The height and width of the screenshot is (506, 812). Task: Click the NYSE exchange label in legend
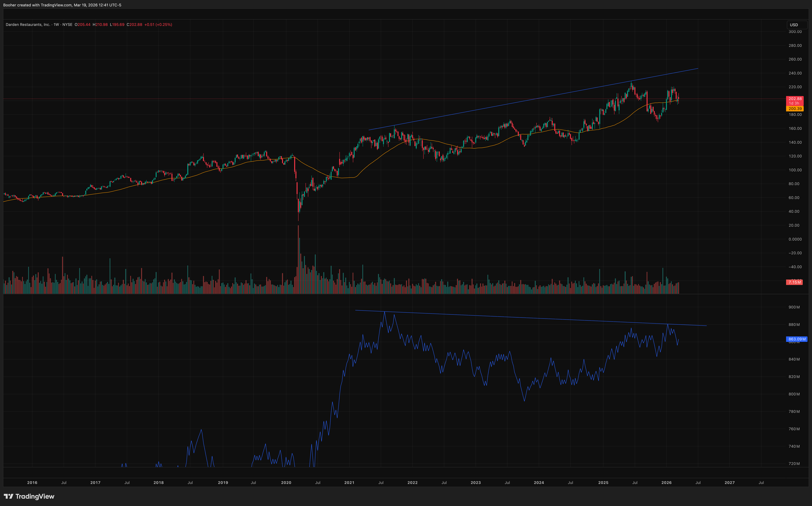tap(67, 25)
